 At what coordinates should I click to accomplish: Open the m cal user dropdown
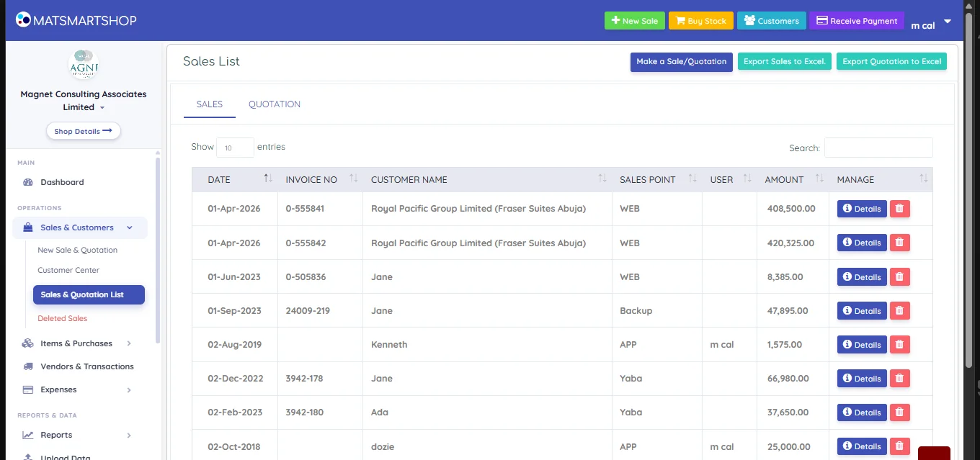click(x=931, y=24)
